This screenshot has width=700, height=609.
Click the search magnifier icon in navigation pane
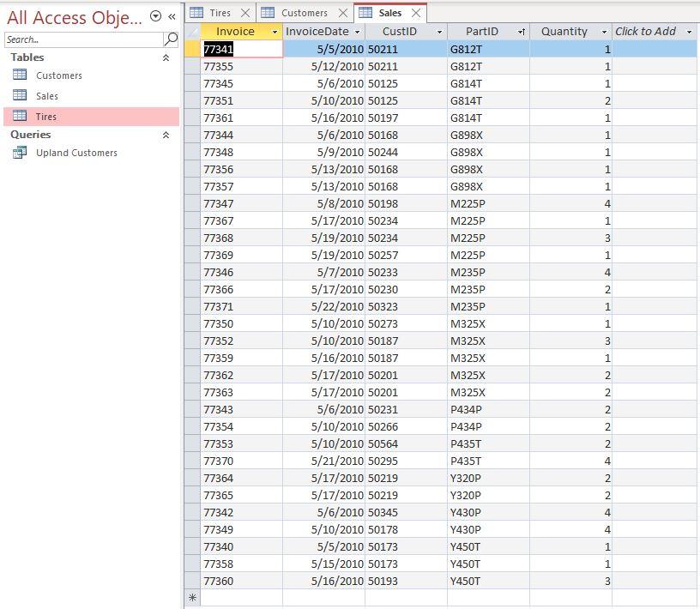pyautogui.click(x=172, y=39)
